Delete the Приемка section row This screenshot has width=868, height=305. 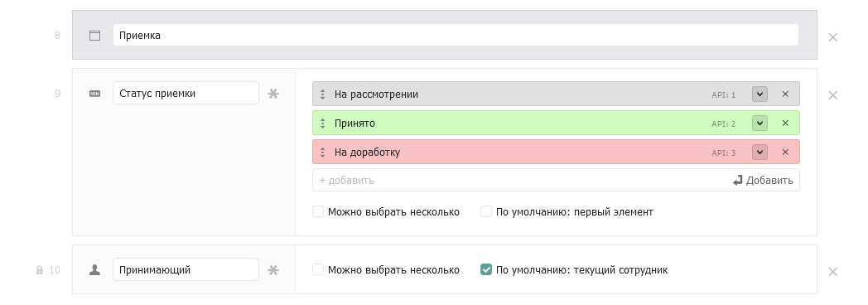832,37
